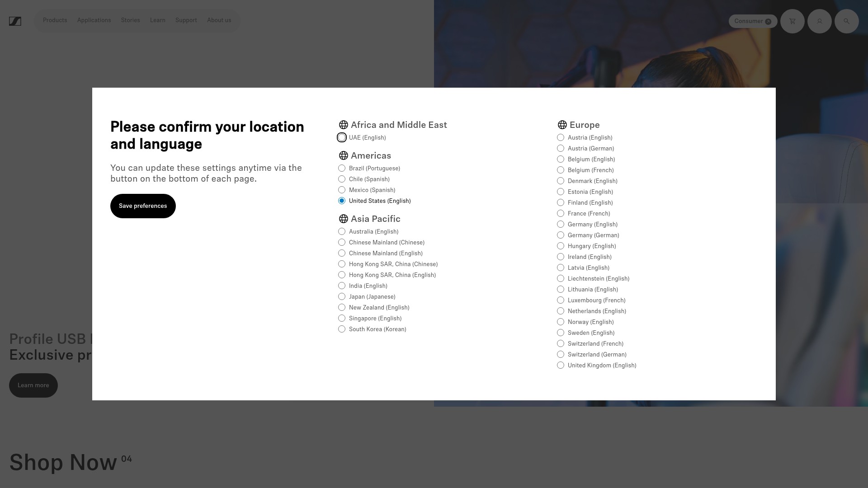The width and height of the screenshot is (868, 488).
Task: Click the search magnifier icon
Action: point(847,21)
